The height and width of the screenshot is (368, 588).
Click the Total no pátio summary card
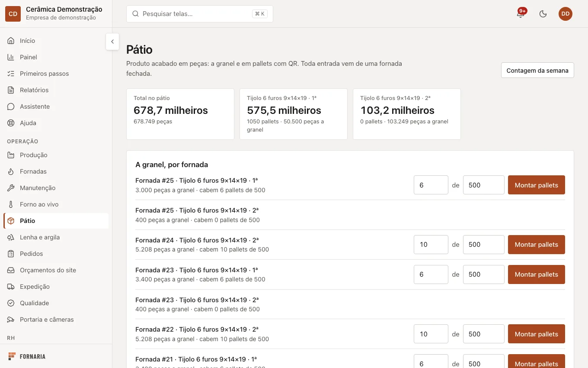tap(180, 114)
